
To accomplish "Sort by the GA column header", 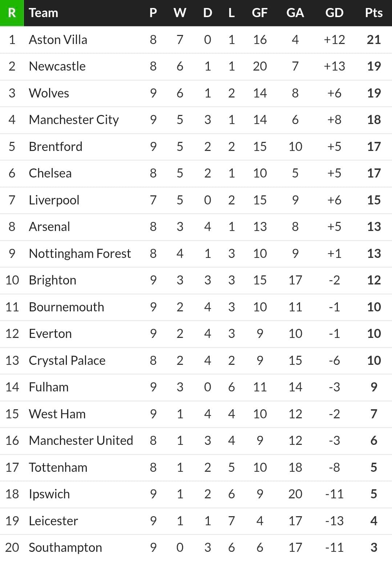I will coord(295,13).
